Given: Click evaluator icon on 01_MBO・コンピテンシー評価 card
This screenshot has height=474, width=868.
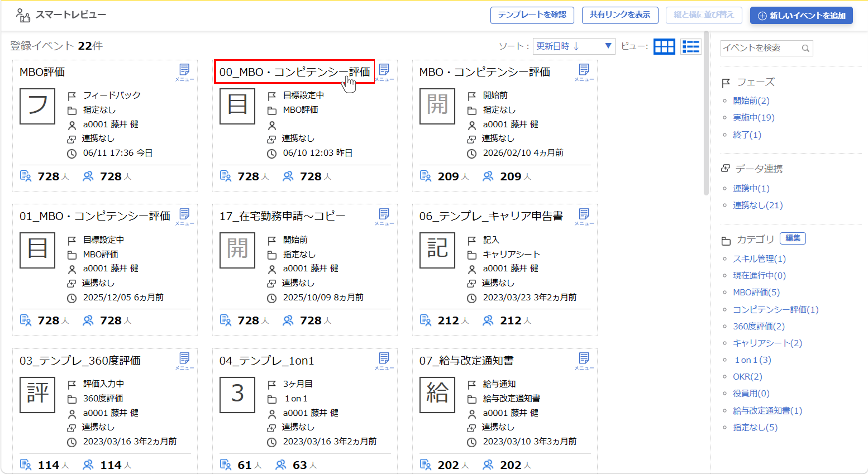Looking at the screenshot, I should (x=88, y=320).
